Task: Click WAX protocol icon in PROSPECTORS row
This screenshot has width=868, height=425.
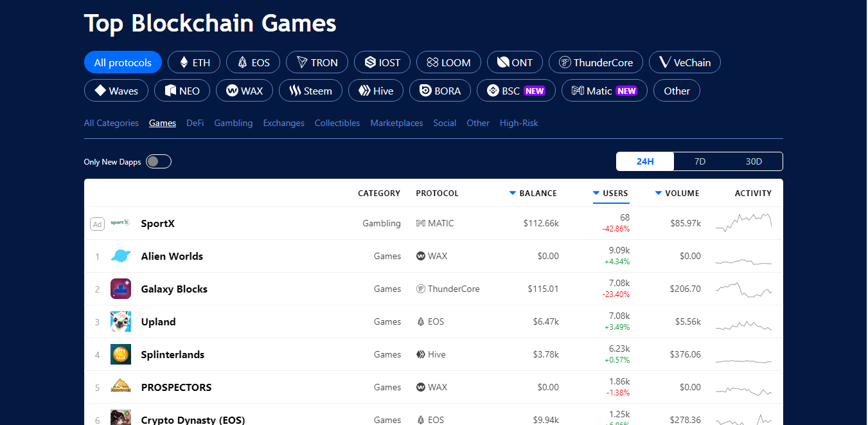Action: tap(421, 387)
